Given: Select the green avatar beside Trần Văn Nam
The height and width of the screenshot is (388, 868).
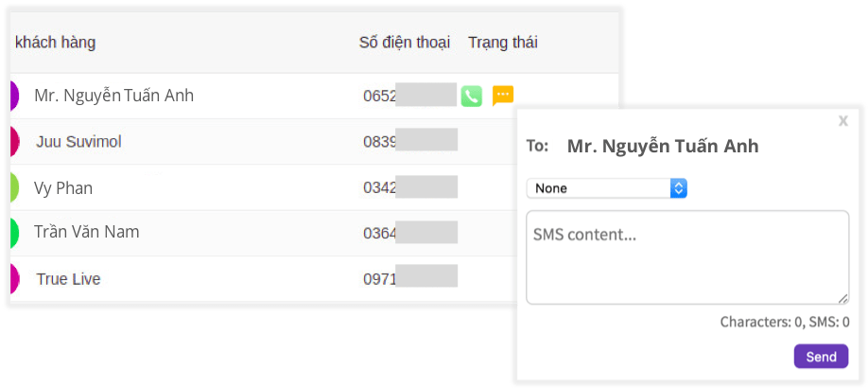Looking at the screenshot, I should point(14,233).
